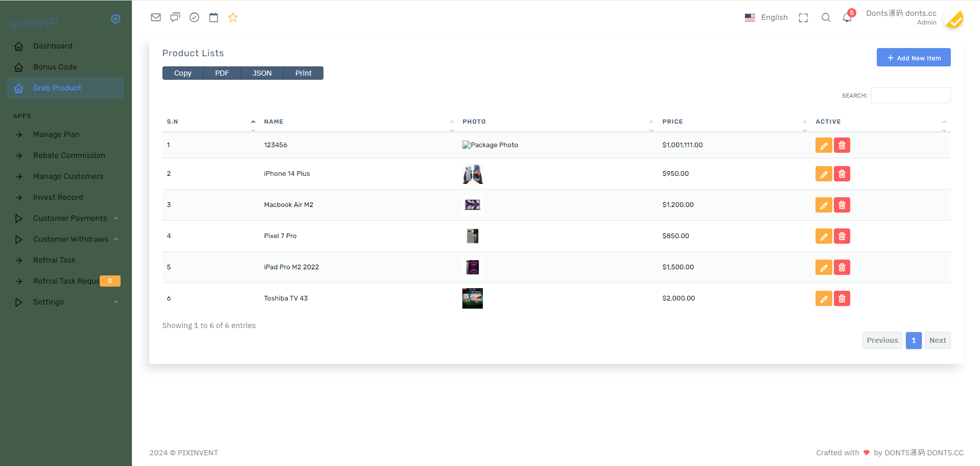Open Manage Customers sidebar item
980x466 pixels.
(x=65, y=176)
